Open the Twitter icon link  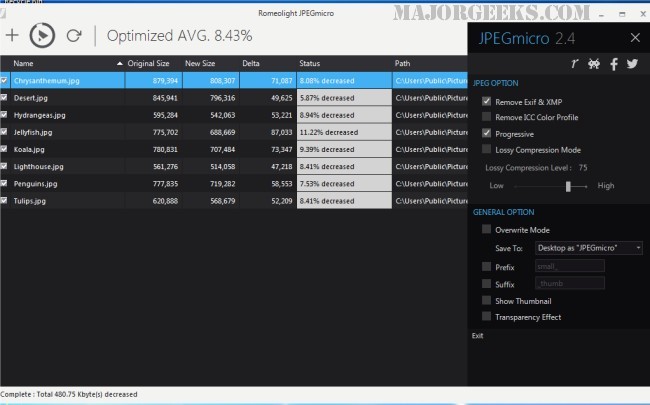[632, 64]
